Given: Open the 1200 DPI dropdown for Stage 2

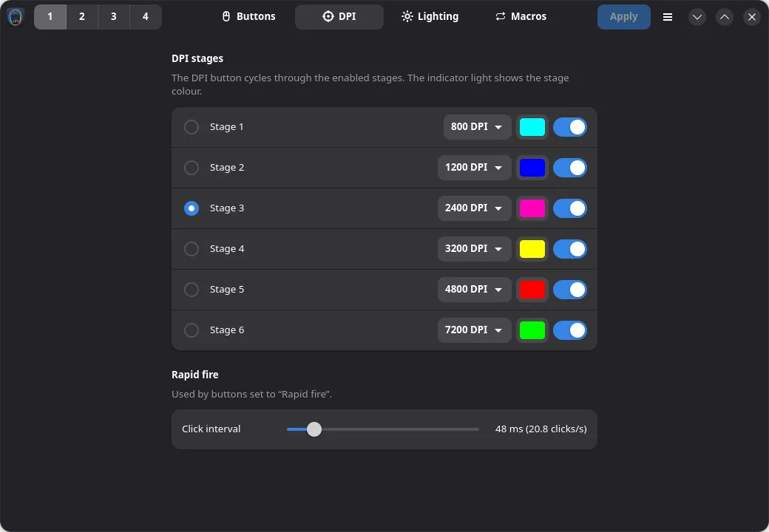Looking at the screenshot, I should point(474,168).
